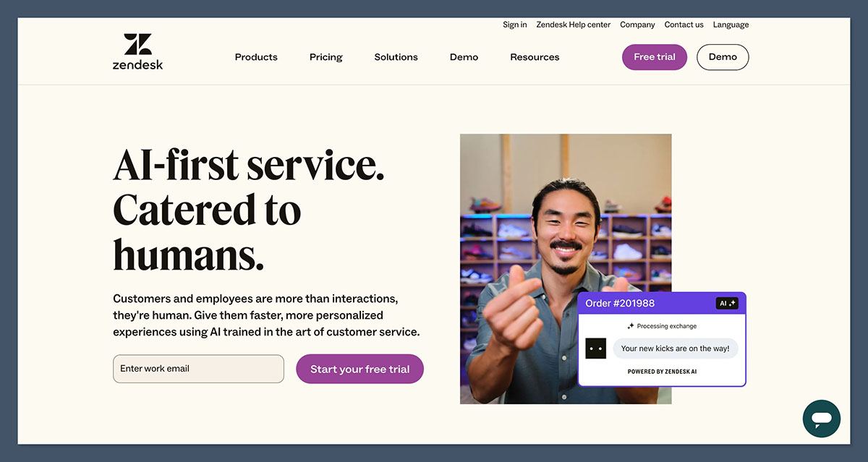
Task: Click the Contact us link
Action: coord(684,25)
